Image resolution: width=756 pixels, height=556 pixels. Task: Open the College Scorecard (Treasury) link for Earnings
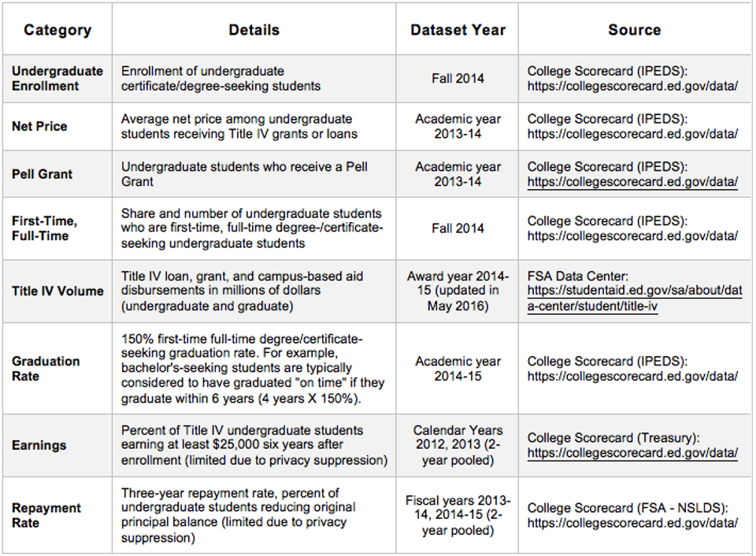632,453
